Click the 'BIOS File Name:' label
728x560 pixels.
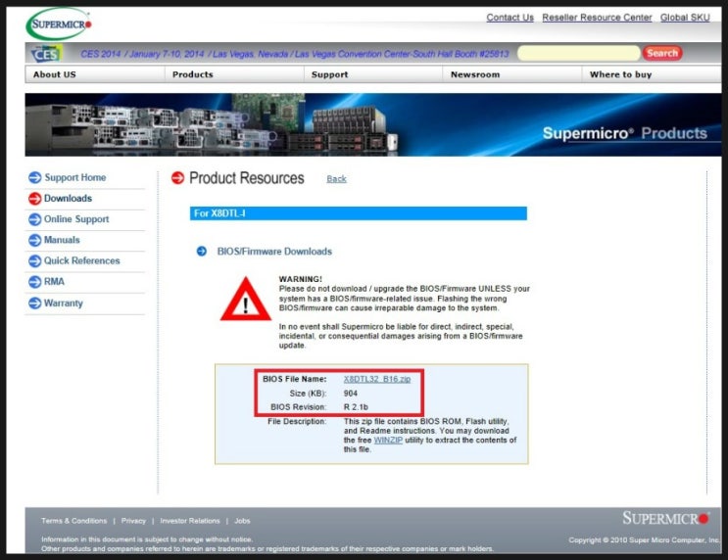(x=294, y=379)
